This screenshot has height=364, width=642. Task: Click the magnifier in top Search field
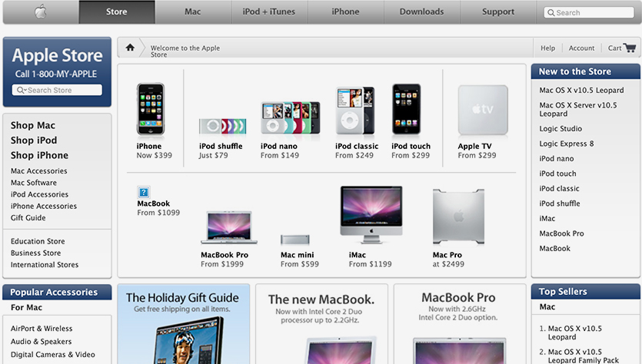(551, 13)
